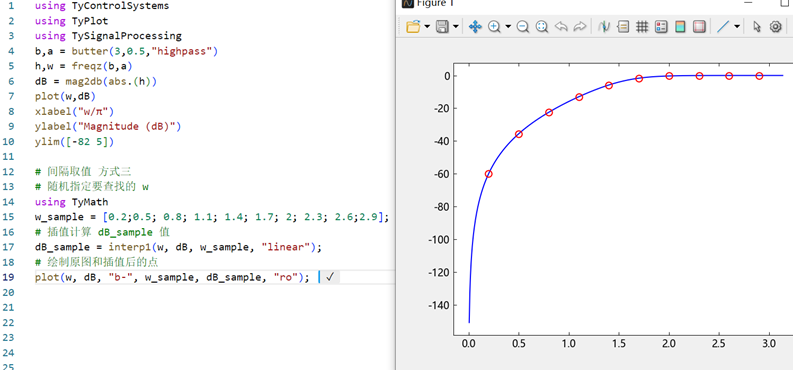Screen dimensions: 793x370
Task: Insert a data tip annotation box
Action: pyautogui.click(x=623, y=27)
